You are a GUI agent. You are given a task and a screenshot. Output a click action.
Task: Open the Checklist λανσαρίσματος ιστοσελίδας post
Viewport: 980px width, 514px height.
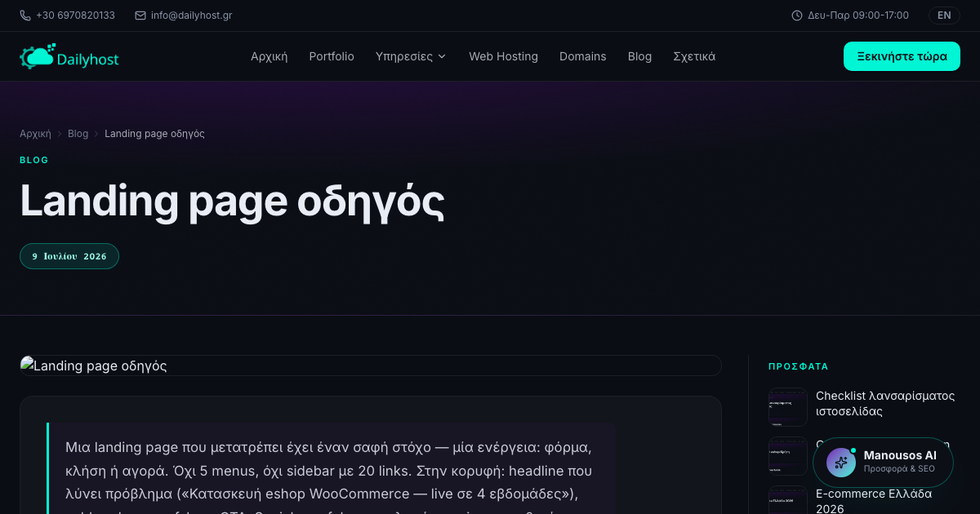(x=885, y=403)
